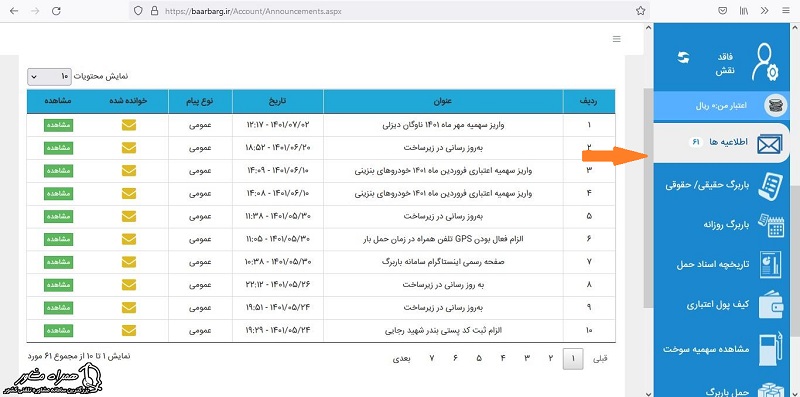Click the role switch arrows icon
The image size is (800, 397).
[x=683, y=57]
